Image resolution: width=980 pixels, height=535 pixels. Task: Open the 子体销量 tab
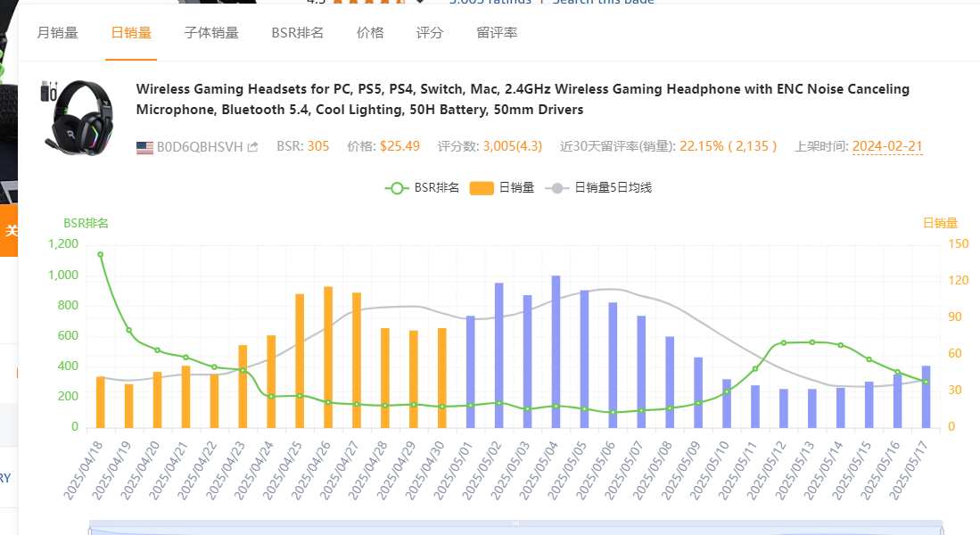tap(211, 33)
